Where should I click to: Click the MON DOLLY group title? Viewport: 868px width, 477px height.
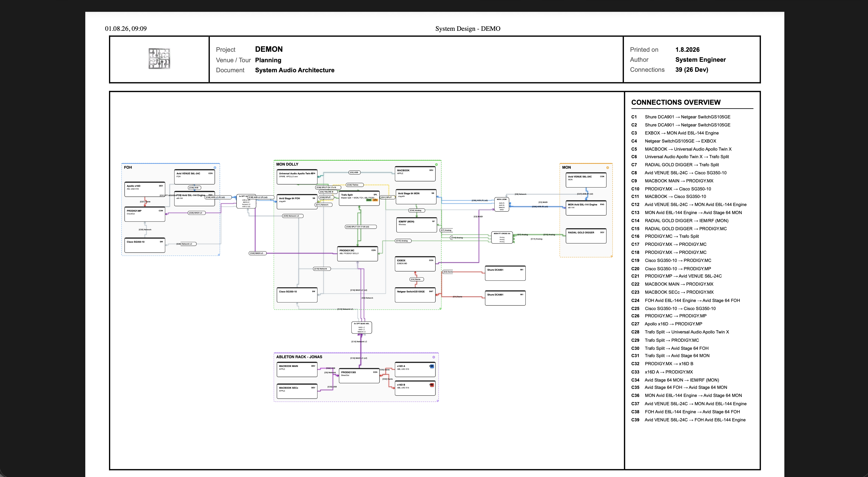pos(287,164)
